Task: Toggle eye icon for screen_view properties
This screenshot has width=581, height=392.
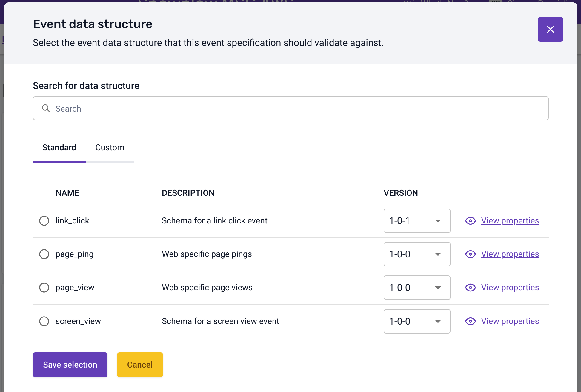Action: tap(470, 321)
